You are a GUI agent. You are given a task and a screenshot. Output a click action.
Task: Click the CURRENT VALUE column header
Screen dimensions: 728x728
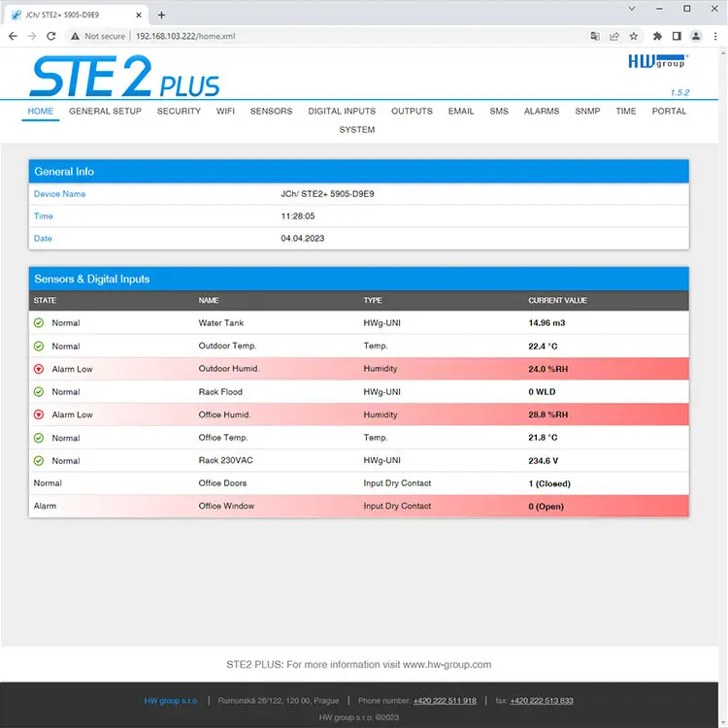pos(557,300)
